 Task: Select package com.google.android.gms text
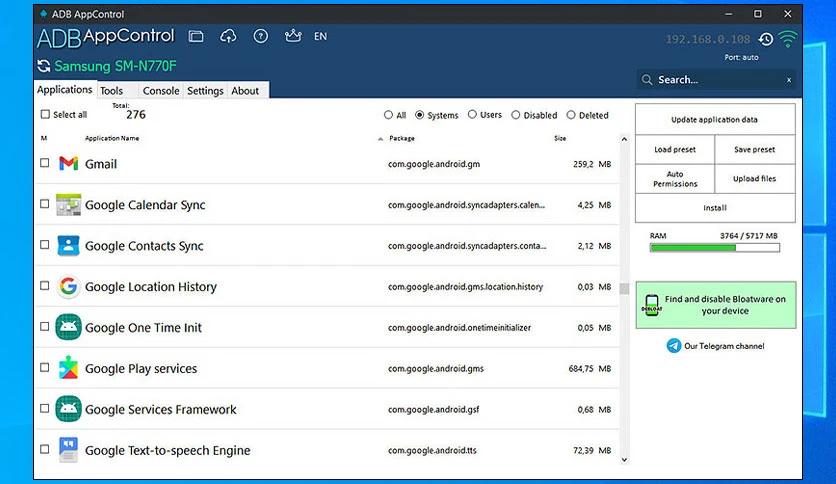point(436,368)
